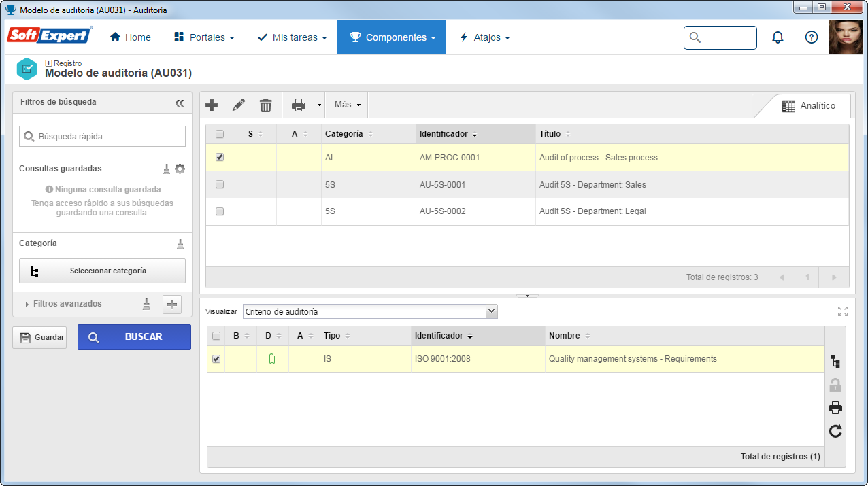The height and width of the screenshot is (486, 868).
Task: Toggle select-all checkbox in criteria grid
Action: point(216,336)
